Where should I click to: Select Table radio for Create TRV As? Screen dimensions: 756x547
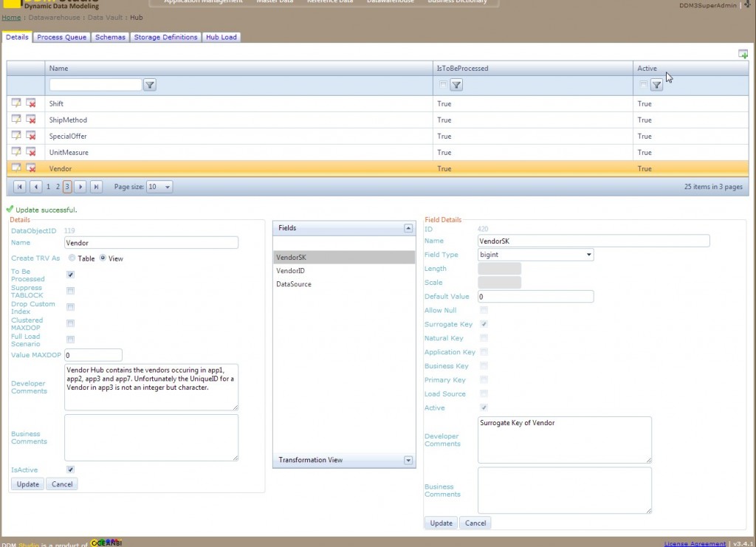tap(72, 258)
